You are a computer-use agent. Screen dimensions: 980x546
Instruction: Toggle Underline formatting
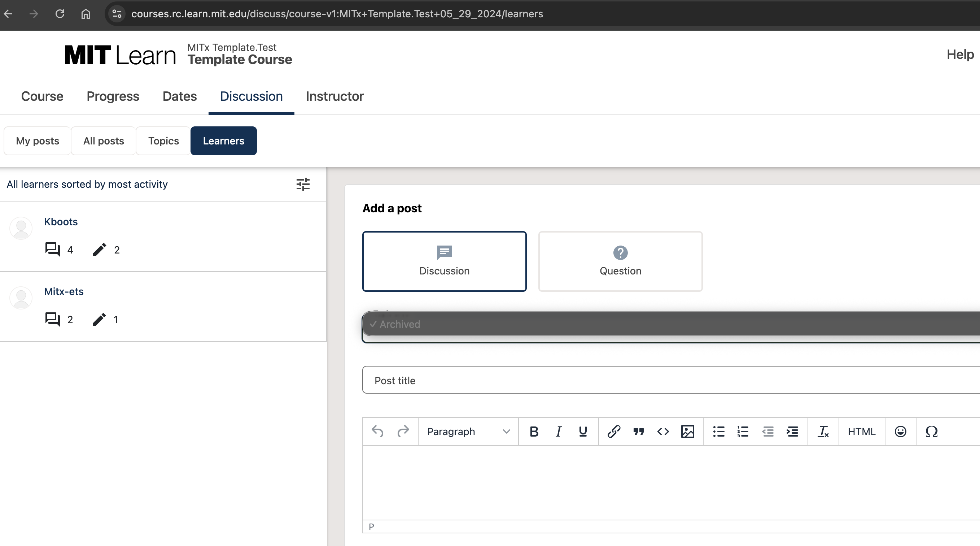click(x=582, y=432)
